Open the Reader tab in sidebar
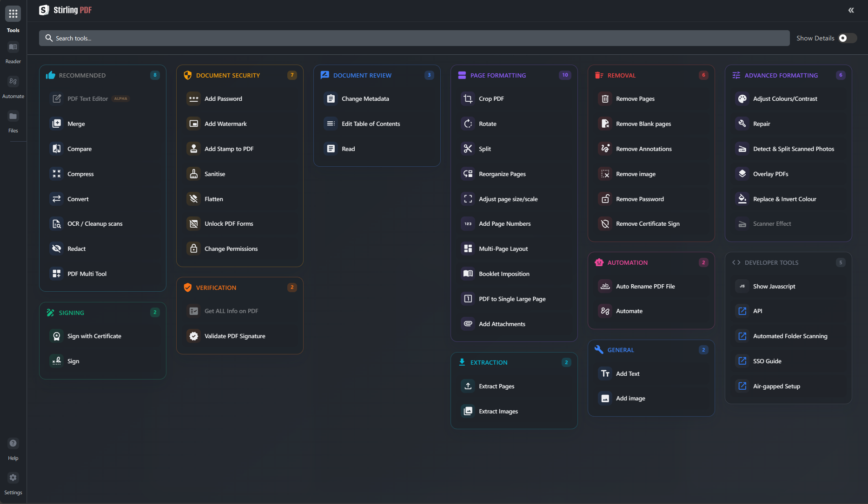This screenshot has width=868, height=504. click(x=13, y=51)
